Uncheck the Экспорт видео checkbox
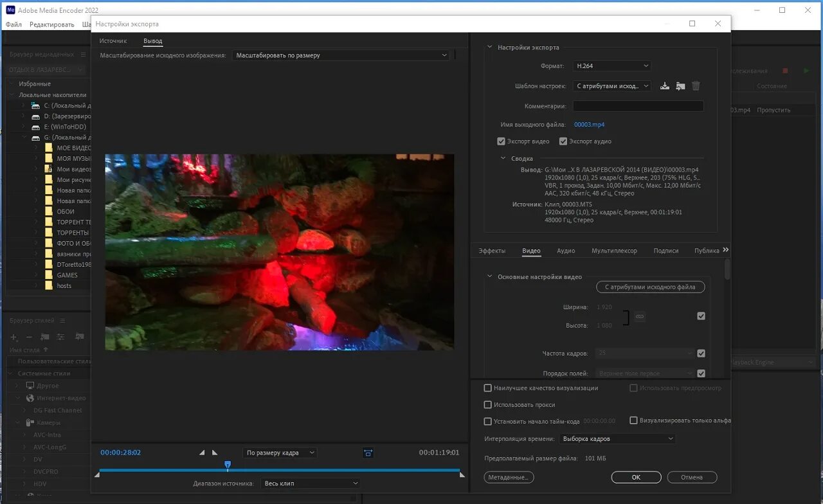Screen dimensions: 823x504 coord(502,141)
